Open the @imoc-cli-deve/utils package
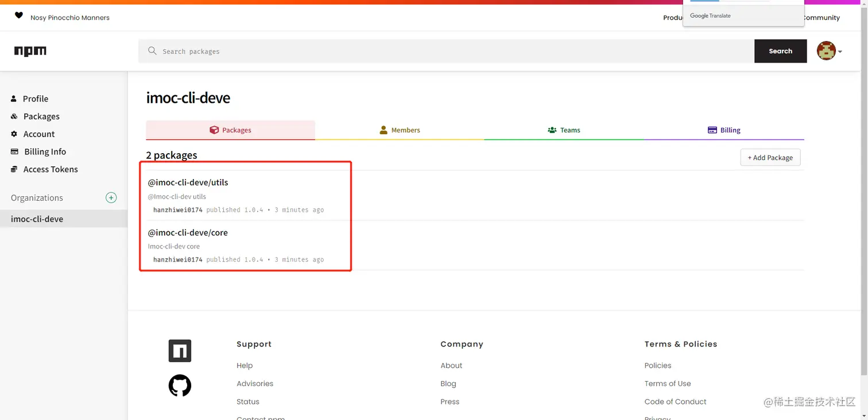Image resolution: width=868 pixels, height=420 pixels. 188,182
